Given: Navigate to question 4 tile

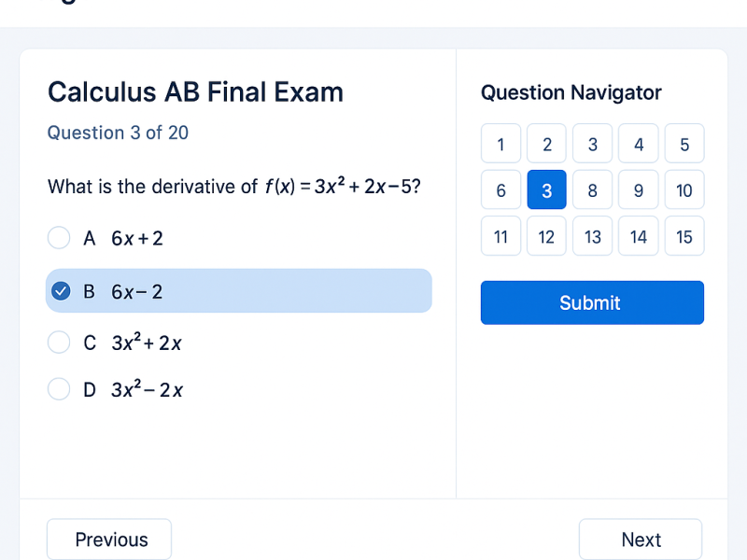Looking at the screenshot, I should coord(639,144).
